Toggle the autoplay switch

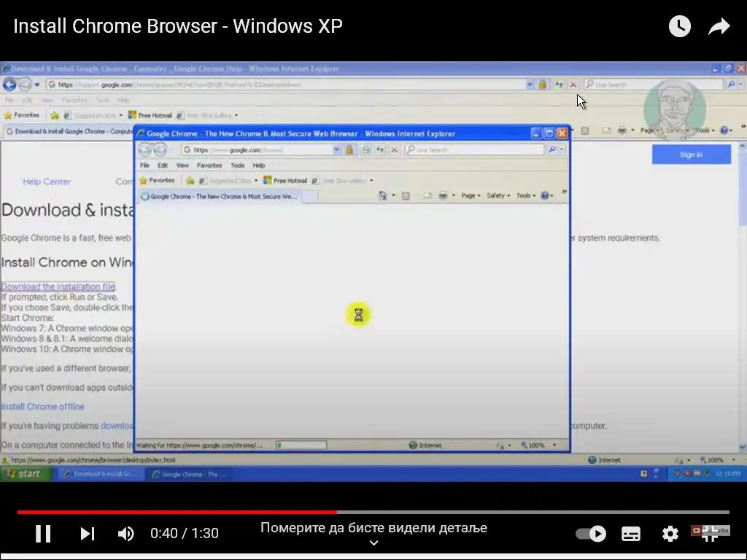click(x=591, y=533)
